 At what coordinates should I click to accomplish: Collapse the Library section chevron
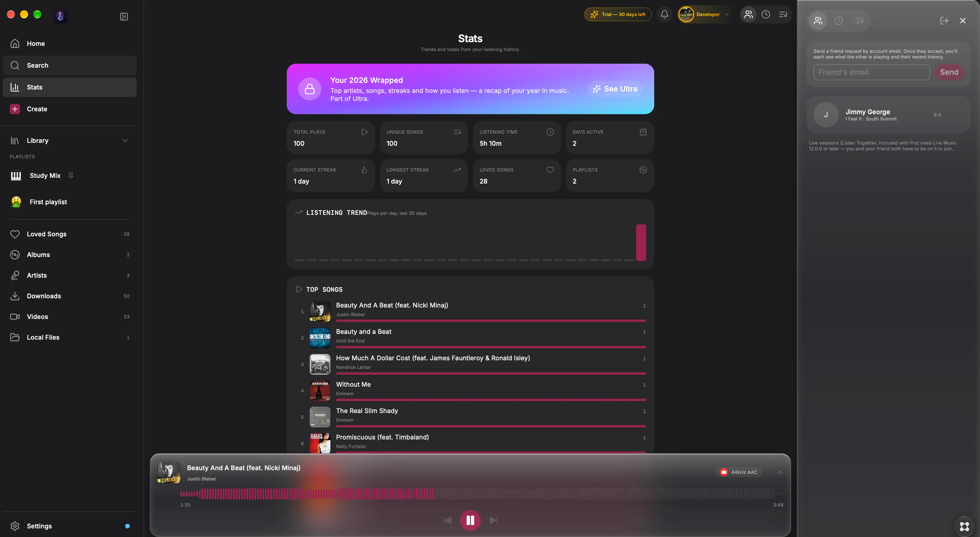click(x=125, y=141)
